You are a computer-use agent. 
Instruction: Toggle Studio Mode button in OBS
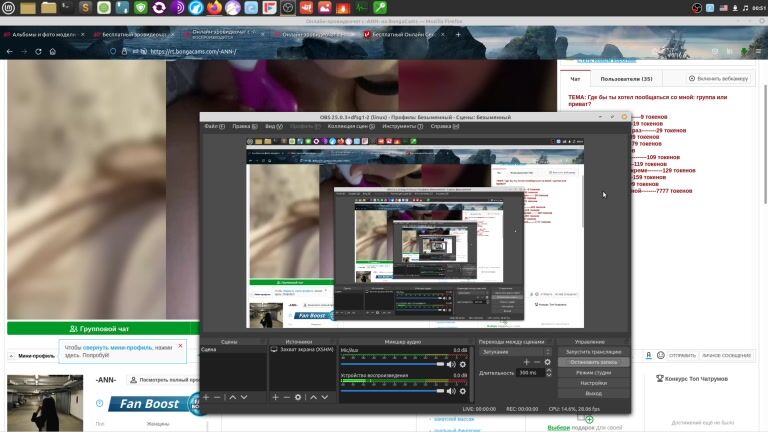tap(593, 372)
